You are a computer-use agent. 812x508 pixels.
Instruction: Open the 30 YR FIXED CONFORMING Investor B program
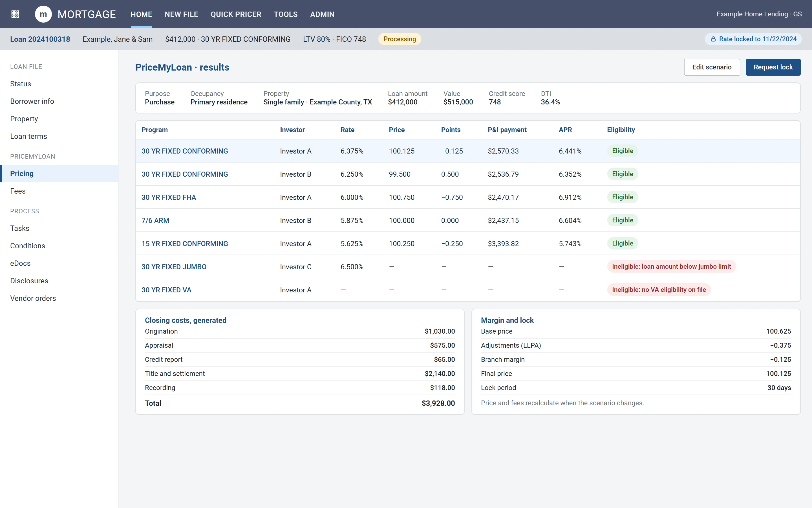tap(185, 174)
